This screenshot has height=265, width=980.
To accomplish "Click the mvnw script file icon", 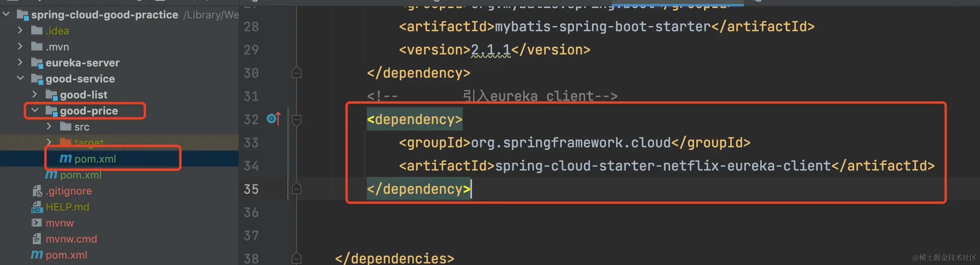I will point(36,223).
